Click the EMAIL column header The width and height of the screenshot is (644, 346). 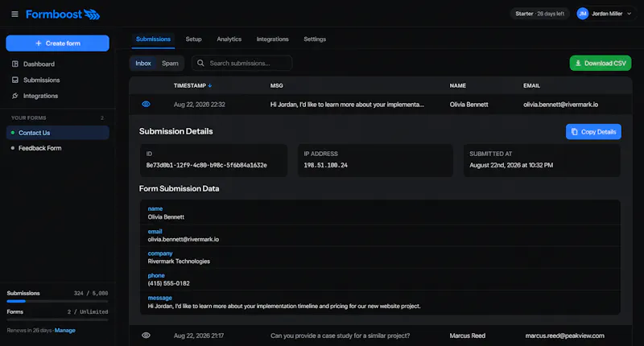[531, 85]
